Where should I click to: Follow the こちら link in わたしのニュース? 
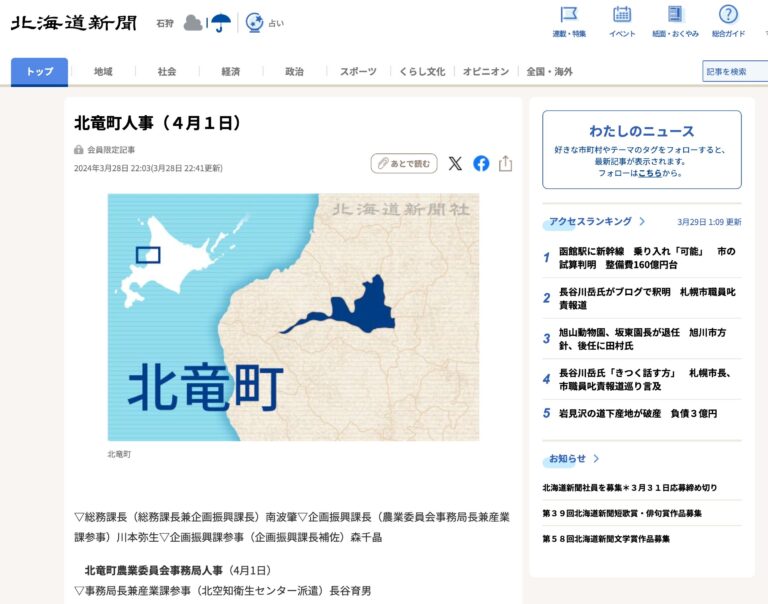(x=650, y=173)
